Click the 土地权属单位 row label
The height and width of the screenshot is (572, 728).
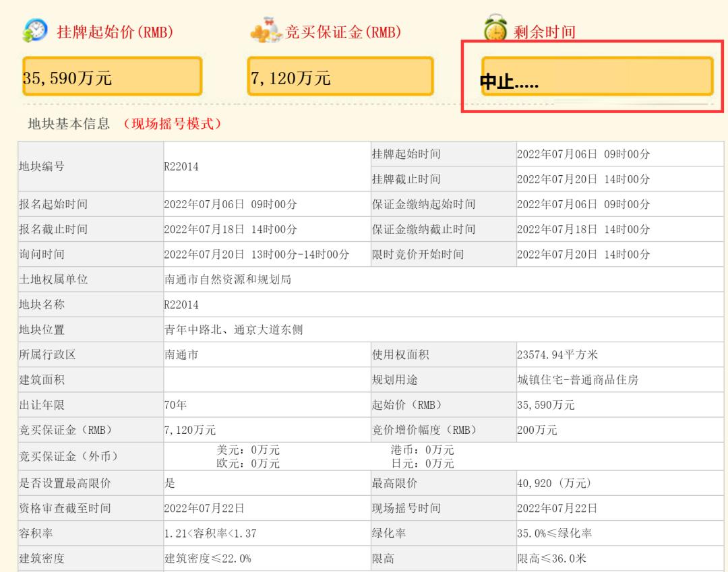pyautogui.click(x=53, y=280)
